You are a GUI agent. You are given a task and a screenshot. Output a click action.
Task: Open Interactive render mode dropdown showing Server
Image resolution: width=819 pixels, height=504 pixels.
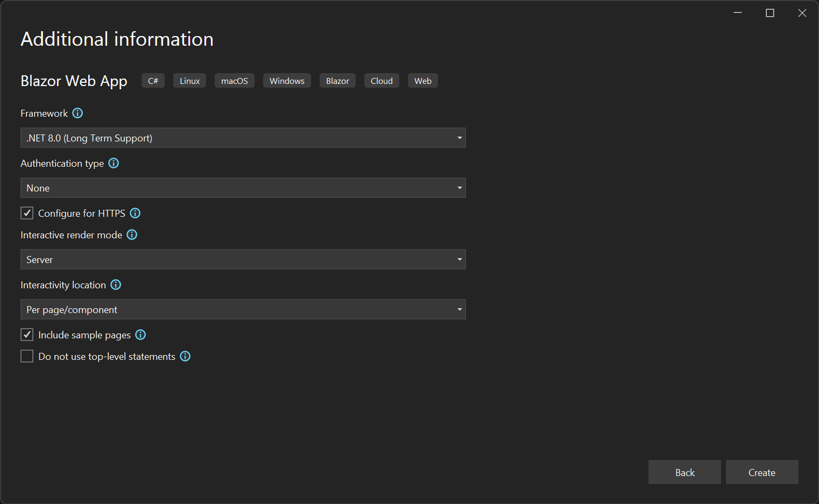point(243,259)
